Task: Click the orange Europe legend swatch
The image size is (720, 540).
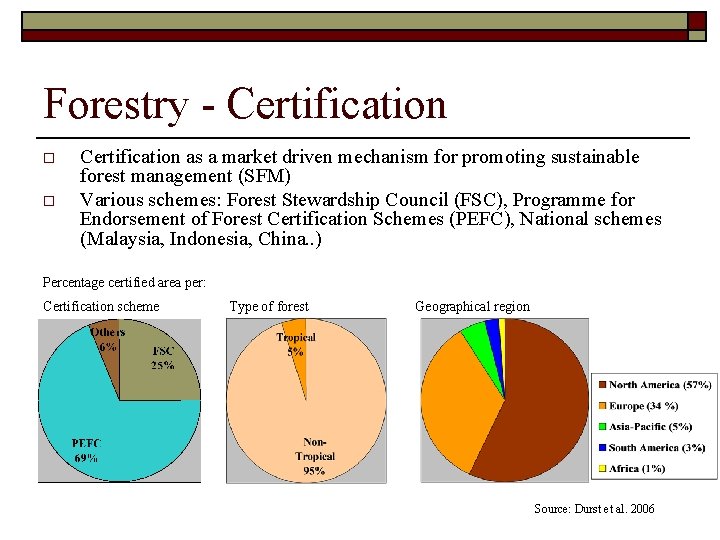Action: click(602, 405)
